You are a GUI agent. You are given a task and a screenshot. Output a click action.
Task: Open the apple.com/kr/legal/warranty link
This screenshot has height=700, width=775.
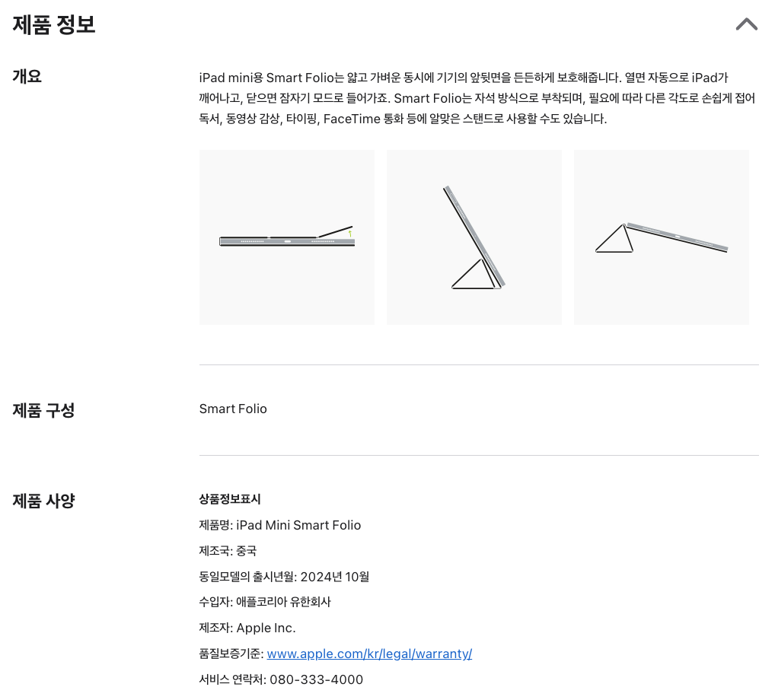[369, 654]
